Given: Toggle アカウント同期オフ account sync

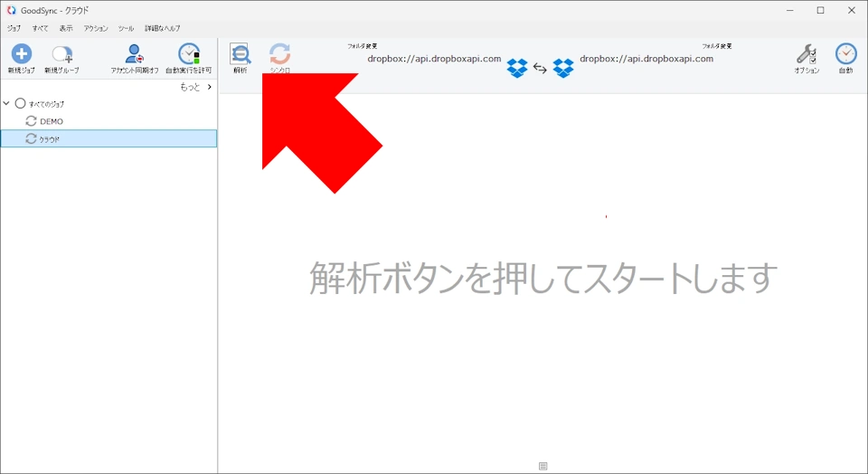Looking at the screenshot, I should [134, 54].
